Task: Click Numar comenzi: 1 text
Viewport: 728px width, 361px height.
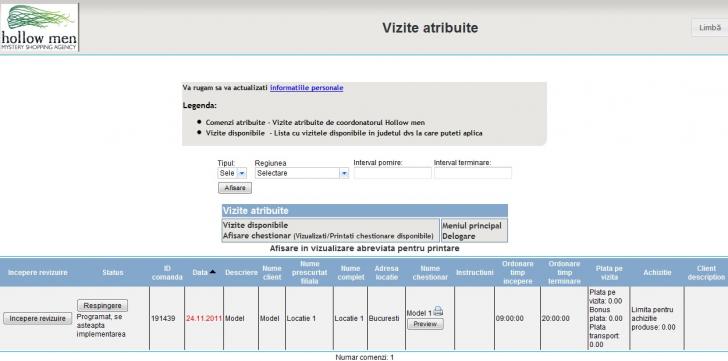Action: coord(364,357)
